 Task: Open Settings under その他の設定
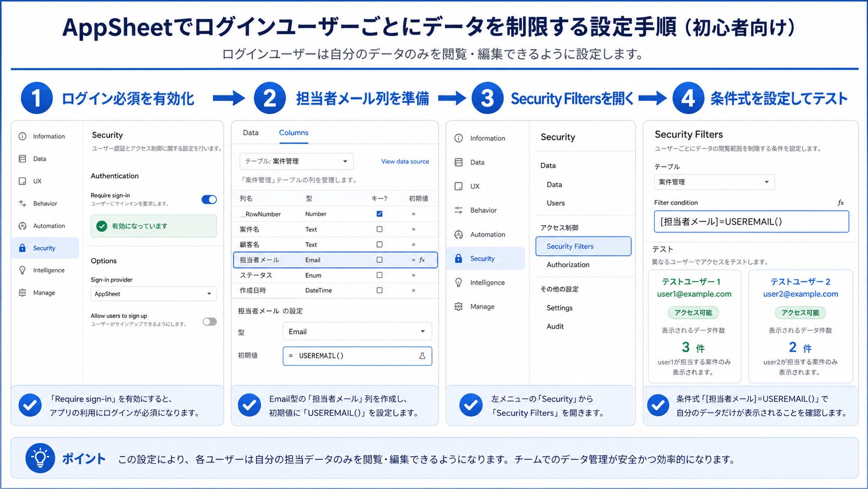point(560,308)
